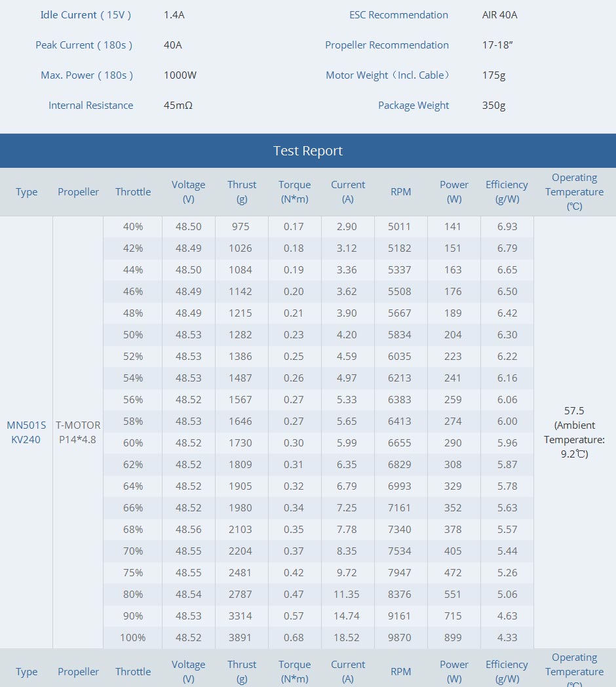Click the 100% throttle row cell

coord(133,637)
